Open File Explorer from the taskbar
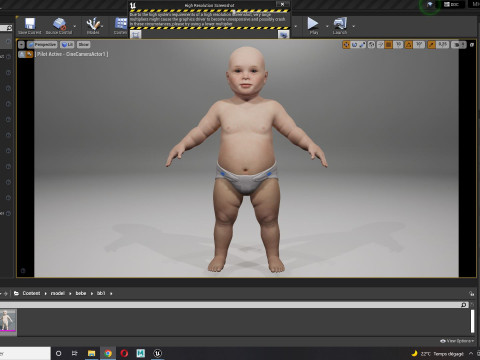 coord(91,353)
